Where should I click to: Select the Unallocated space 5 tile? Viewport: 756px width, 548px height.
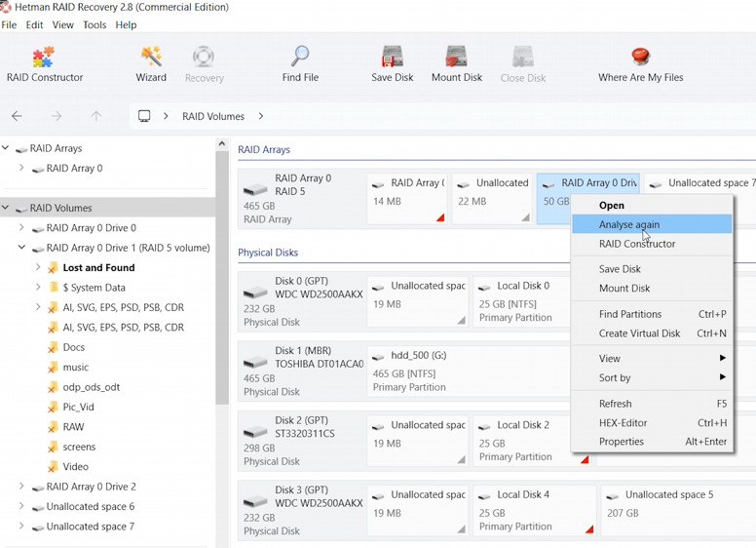pyautogui.click(x=678, y=510)
